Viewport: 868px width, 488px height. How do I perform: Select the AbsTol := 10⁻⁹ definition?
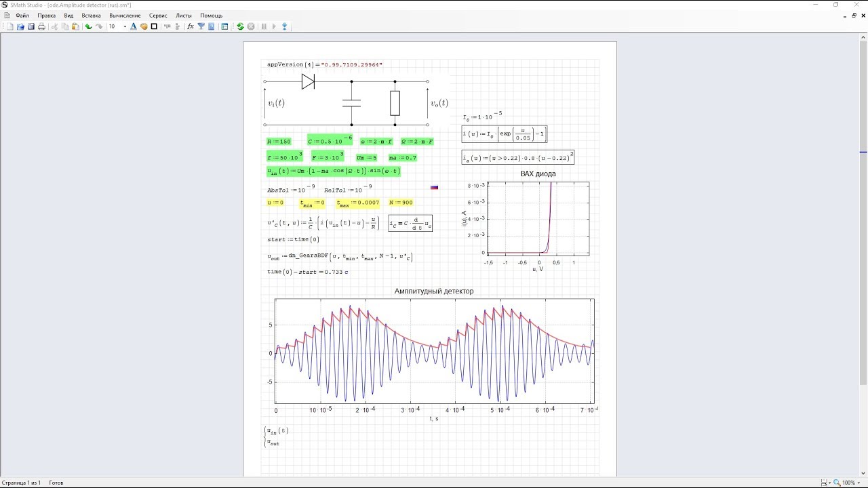(x=291, y=189)
